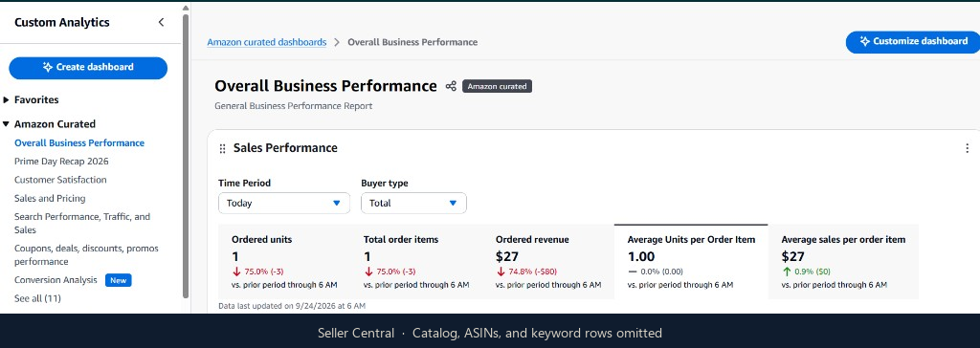
Task: Click the share icon beside Overall Business Performance
Action: click(x=451, y=86)
